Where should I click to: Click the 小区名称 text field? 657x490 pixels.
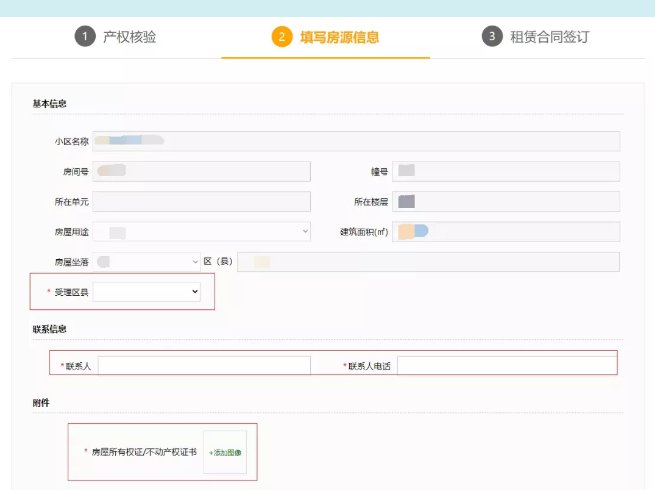(x=356, y=141)
